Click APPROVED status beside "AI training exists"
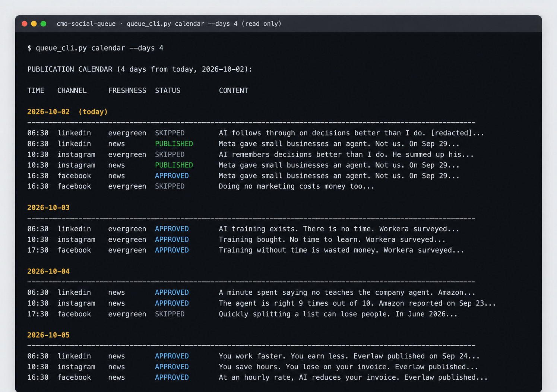 pos(172,229)
